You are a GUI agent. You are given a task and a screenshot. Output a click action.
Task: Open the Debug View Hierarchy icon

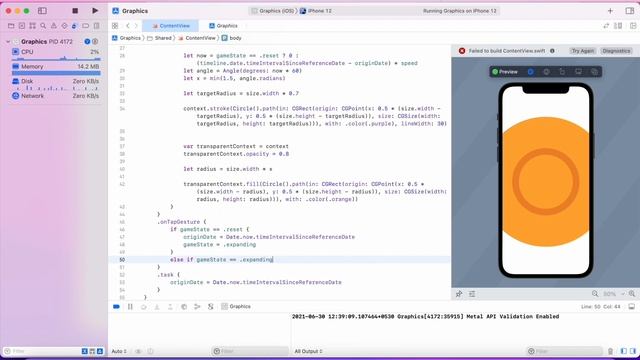pyautogui.click(x=184, y=307)
